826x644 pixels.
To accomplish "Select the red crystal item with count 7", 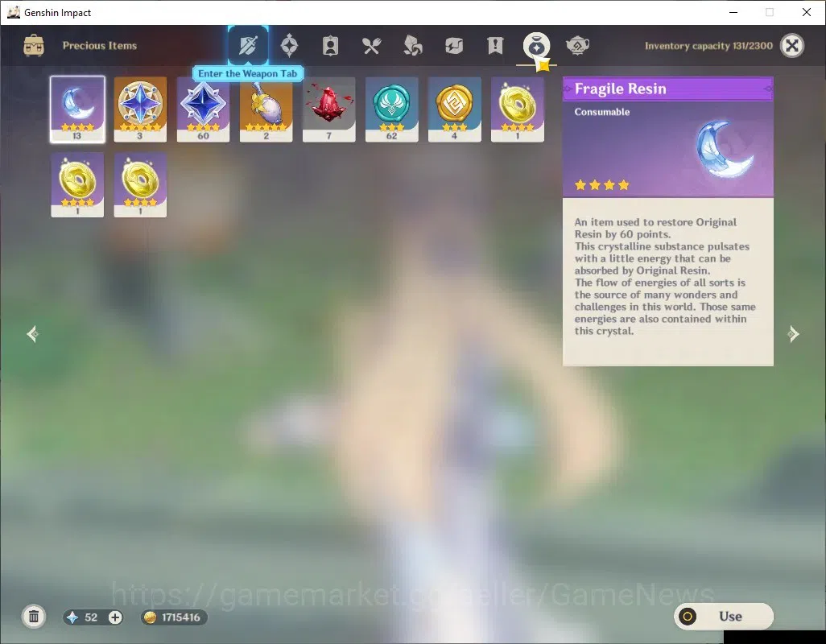I will pos(328,109).
